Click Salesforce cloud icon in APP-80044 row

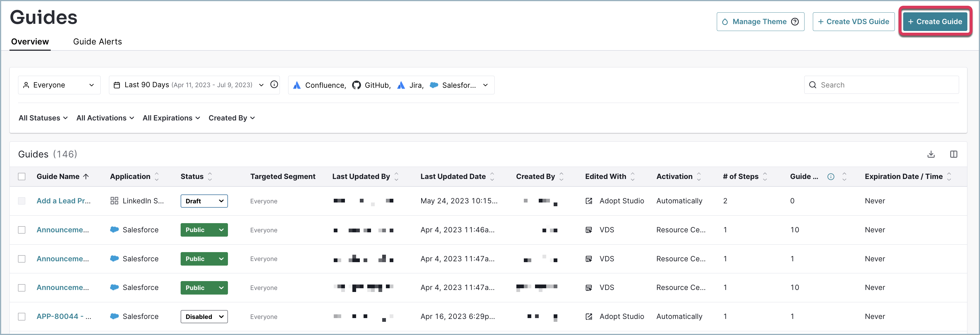tap(114, 316)
